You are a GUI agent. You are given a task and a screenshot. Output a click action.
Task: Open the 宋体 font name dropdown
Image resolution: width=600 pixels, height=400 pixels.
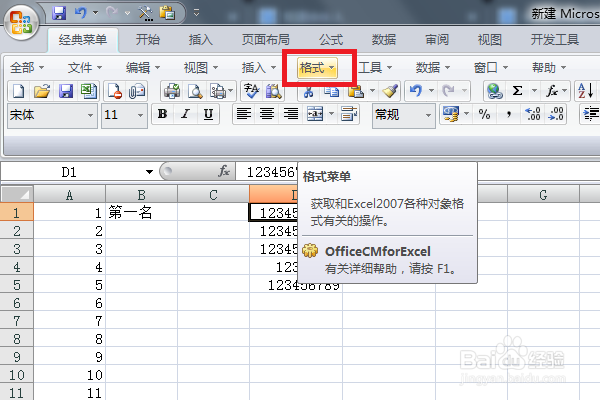click(90, 115)
